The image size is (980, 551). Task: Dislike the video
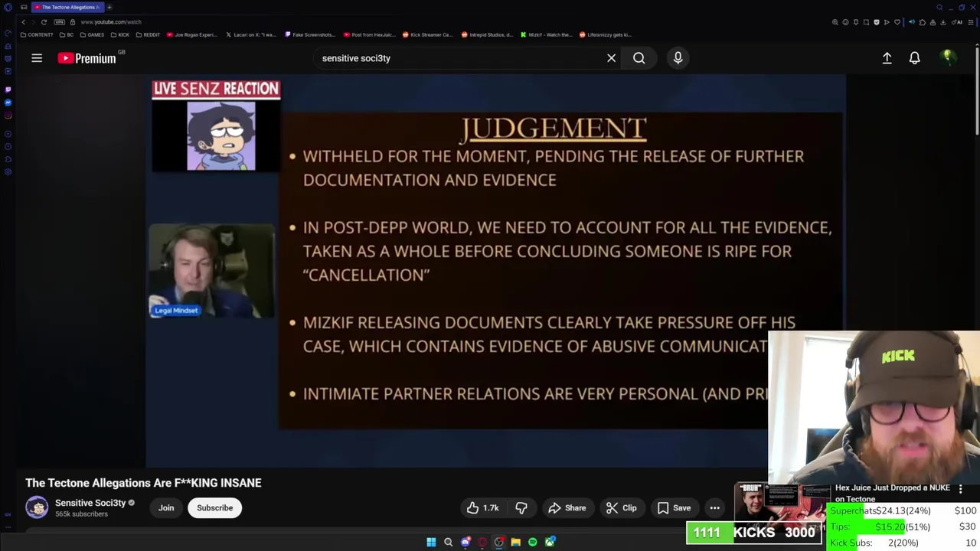click(x=521, y=508)
